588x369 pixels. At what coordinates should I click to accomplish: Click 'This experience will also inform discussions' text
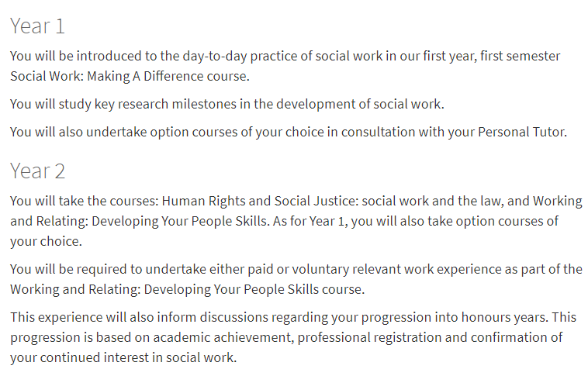tap(139, 317)
